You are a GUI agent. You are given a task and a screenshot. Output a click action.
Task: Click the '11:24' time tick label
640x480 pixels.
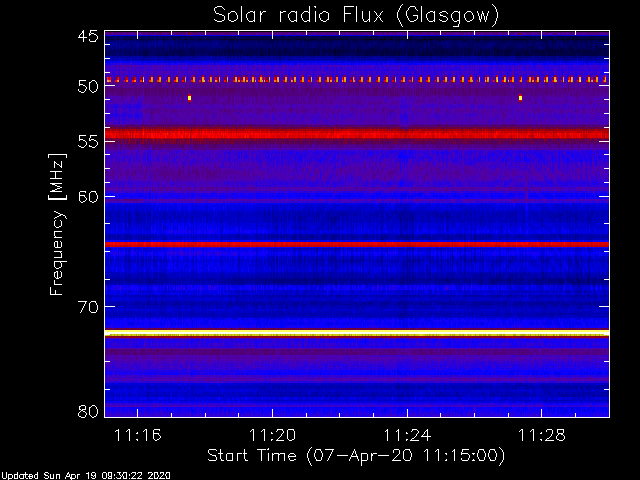click(x=407, y=436)
